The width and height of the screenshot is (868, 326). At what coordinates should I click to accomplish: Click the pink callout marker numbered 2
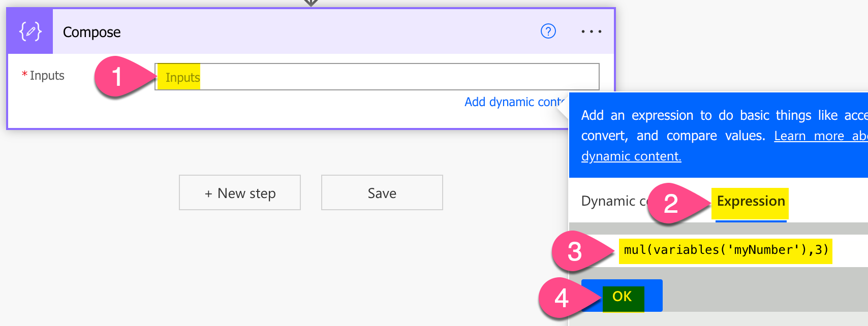click(671, 204)
